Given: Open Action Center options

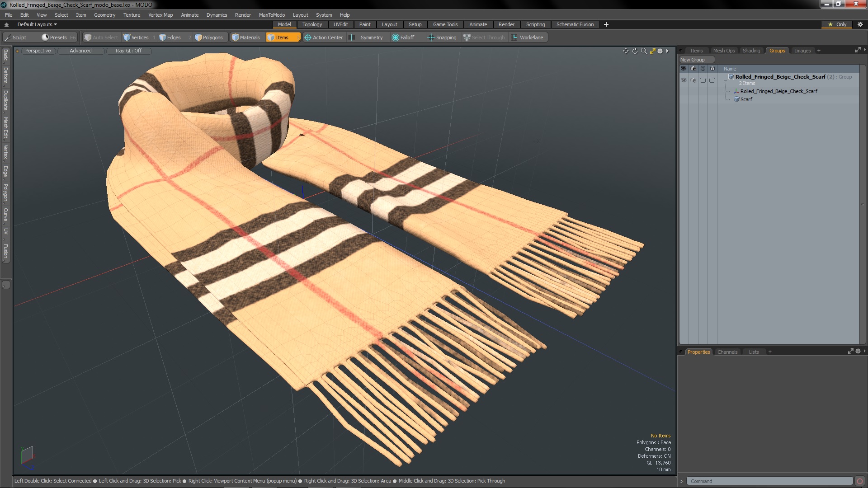Looking at the screenshot, I should 324,38.
